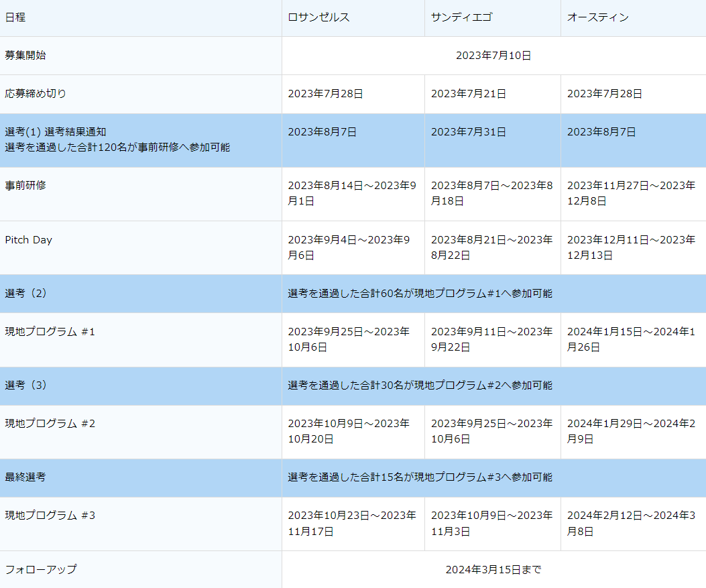Click 2023年10月9日～2023年11月3日 cell
This screenshot has height=588, width=706.
tap(491, 524)
